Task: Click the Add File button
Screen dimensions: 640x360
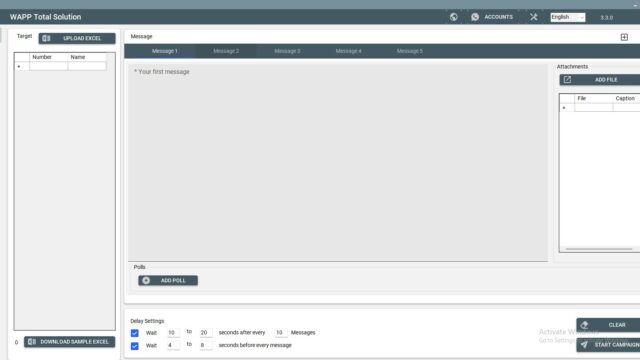Action: coord(600,80)
